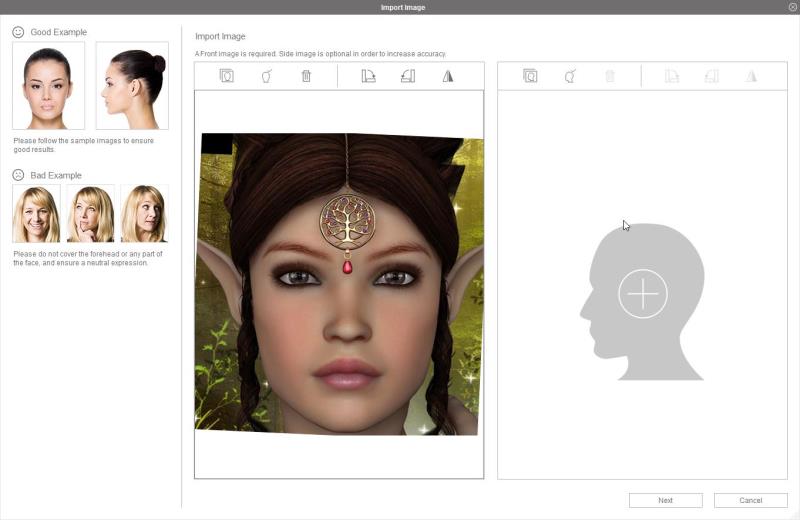
Task: Click the third bad example tilted-head thumbnail
Action: pyautogui.click(x=144, y=213)
